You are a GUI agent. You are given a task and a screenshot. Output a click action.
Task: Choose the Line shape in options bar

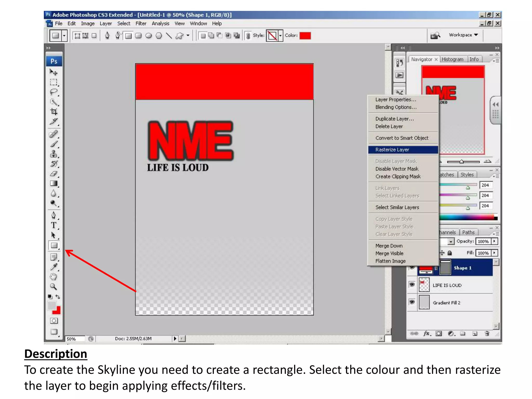click(x=169, y=36)
